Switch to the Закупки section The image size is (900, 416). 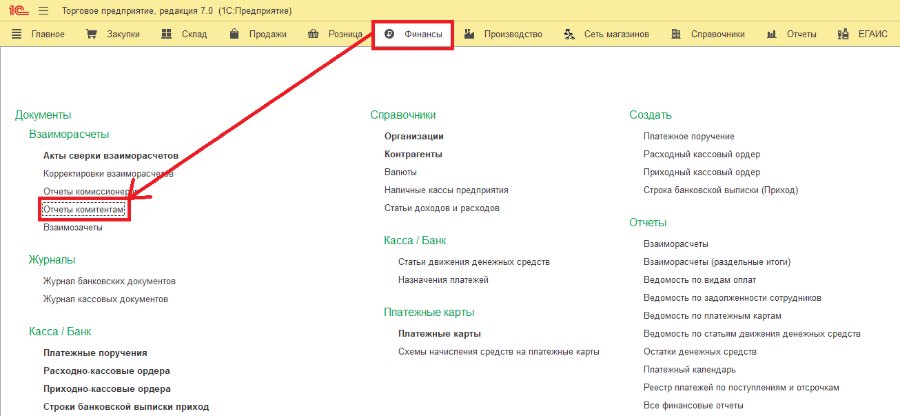point(123,34)
